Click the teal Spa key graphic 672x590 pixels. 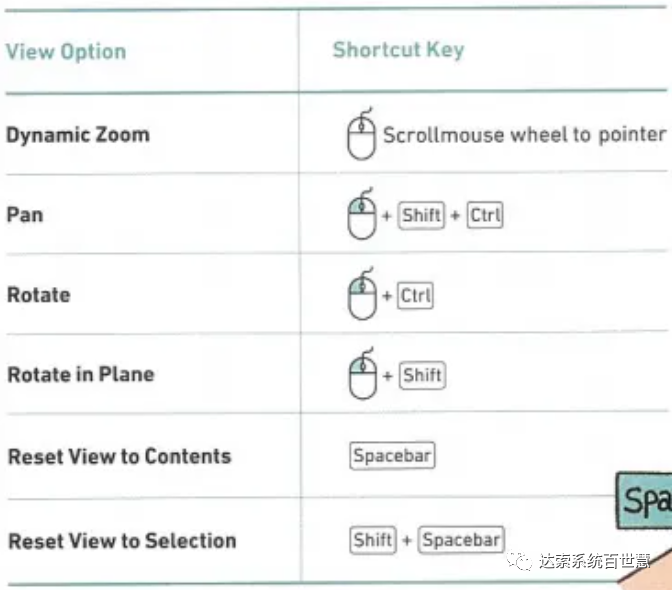pyautogui.click(x=644, y=500)
